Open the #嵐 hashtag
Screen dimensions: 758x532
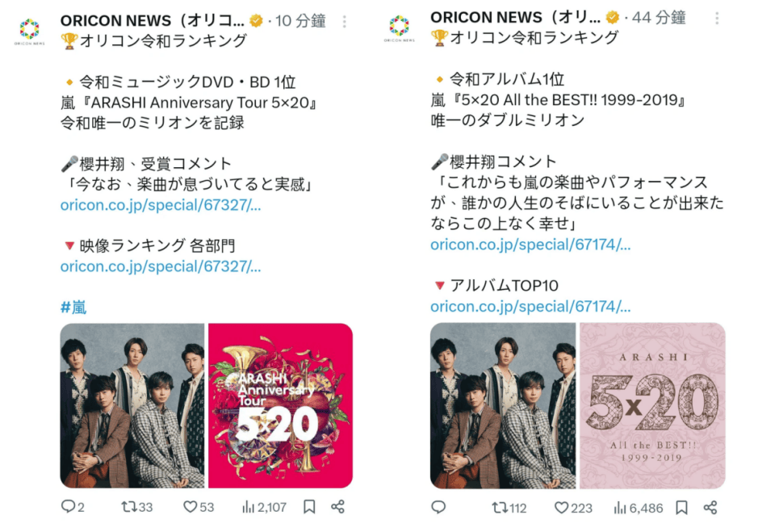coord(73,307)
